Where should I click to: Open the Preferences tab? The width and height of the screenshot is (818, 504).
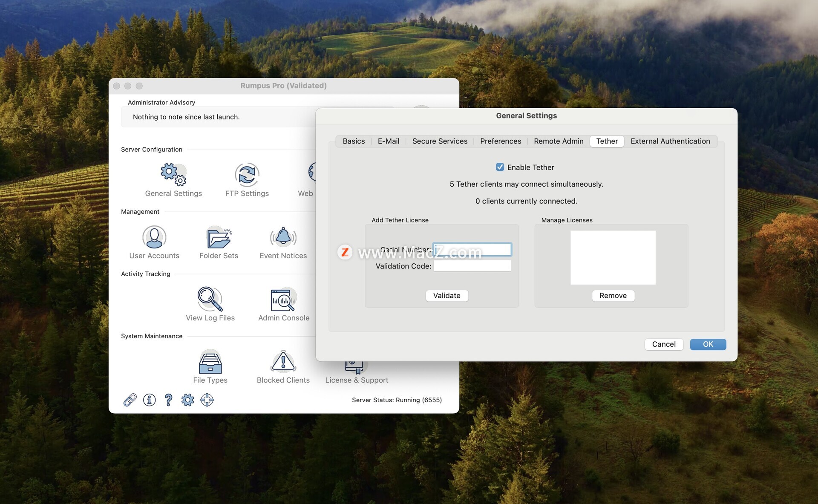point(501,141)
